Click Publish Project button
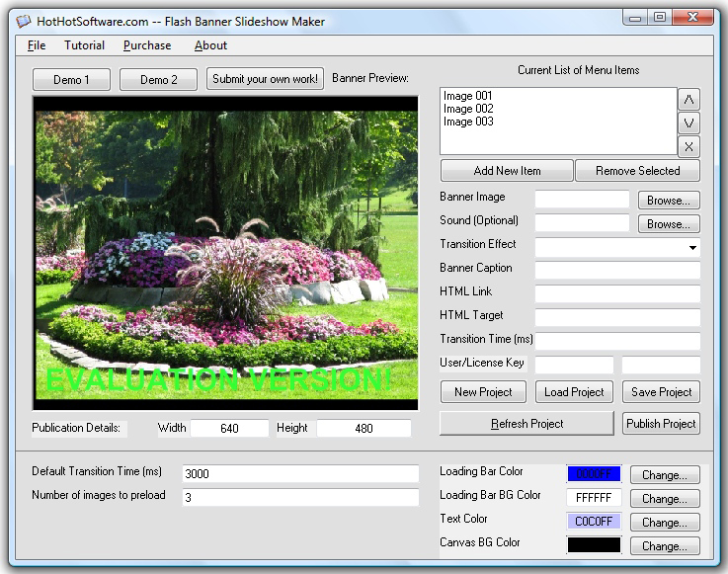 point(661,424)
